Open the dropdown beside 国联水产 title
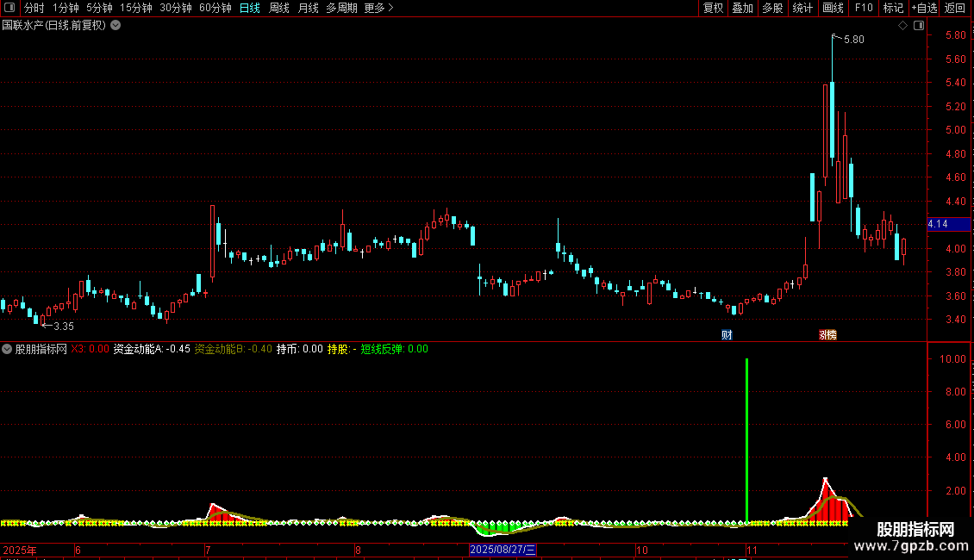974x560 pixels. point(116,26)
